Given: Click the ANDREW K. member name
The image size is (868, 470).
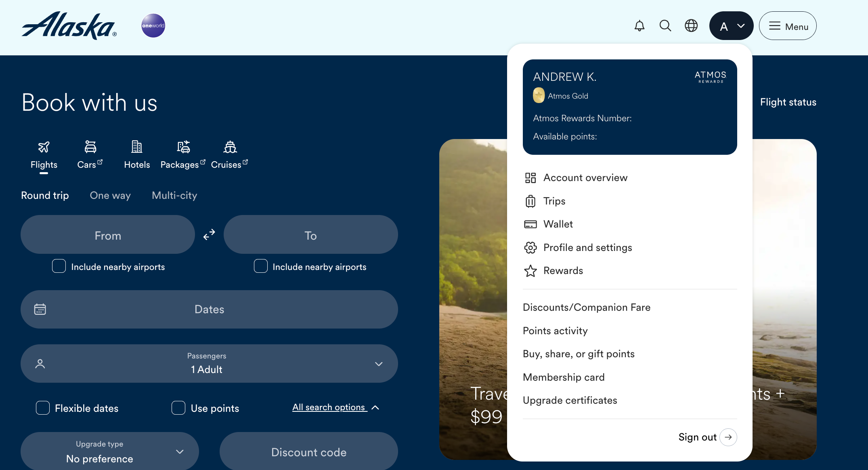Looking at the screenshot, I should click(564, 77).
